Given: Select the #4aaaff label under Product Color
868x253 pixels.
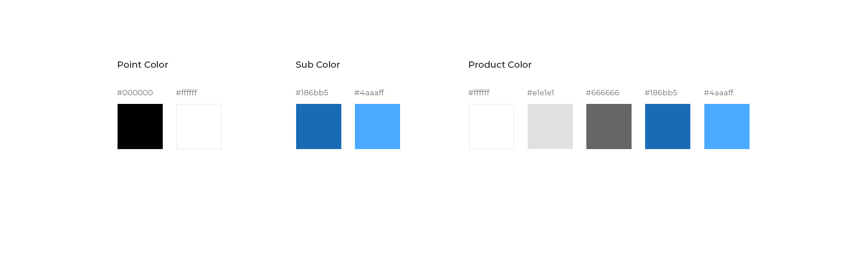Looking at the screenshot, I should [718, 93].
